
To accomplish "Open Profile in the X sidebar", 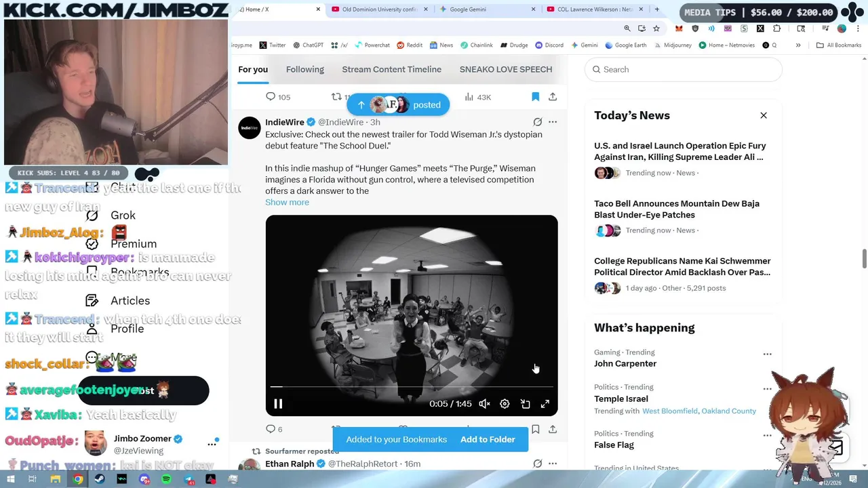I will click(115, 329).
